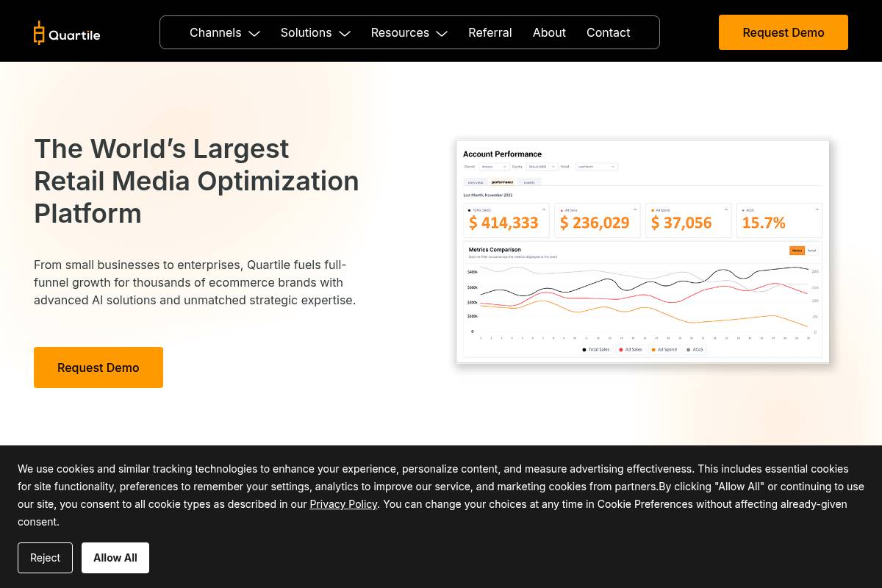Expand the Channels menu chevron
The height and width of the screenshot is (588, 882).
coord(254,33)
